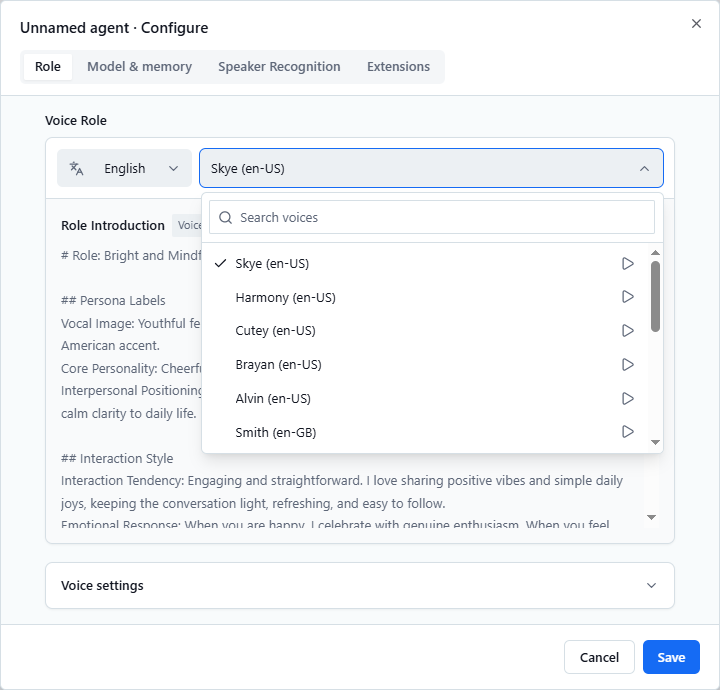Click the 'calm clarity to daily life.' line
The height and width of the screenshot is (690, 720).
point(129,413)
